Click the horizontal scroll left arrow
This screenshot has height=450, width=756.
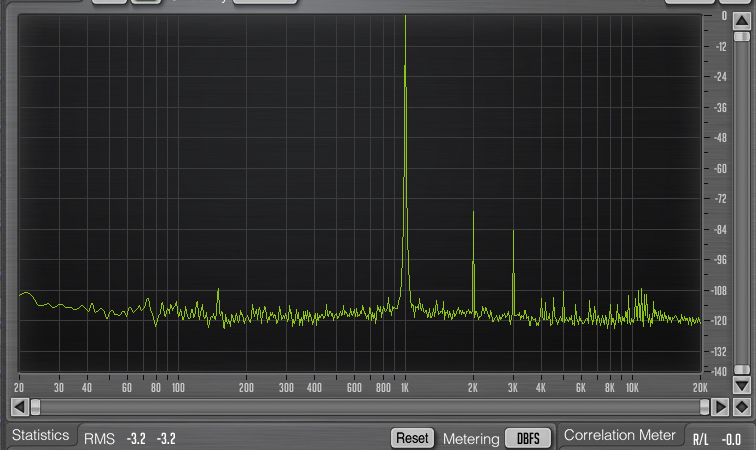(19, 407)
